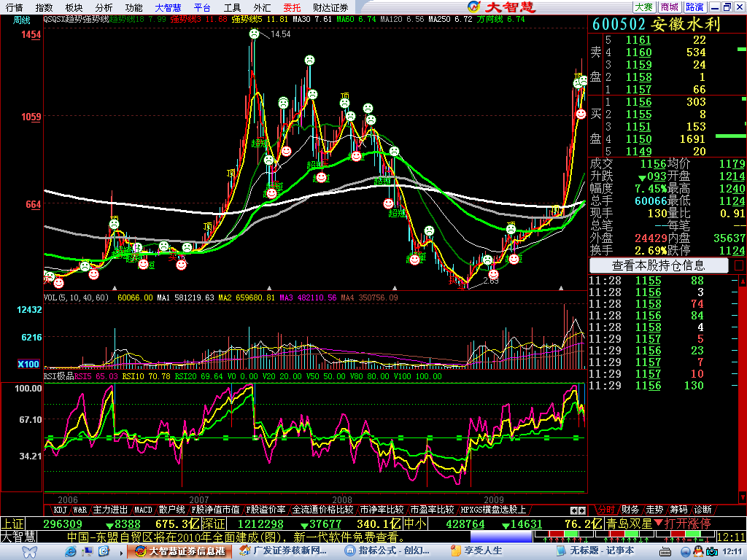Switch to 指标公式 taskbar window
This screenshot has height=560, width=747.
coord(388,551)
